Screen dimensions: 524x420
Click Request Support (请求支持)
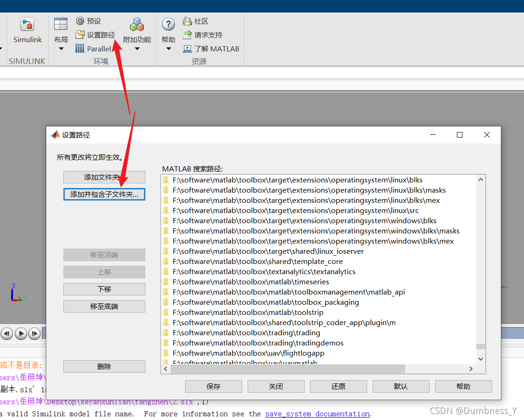click(x=202, y=35)
